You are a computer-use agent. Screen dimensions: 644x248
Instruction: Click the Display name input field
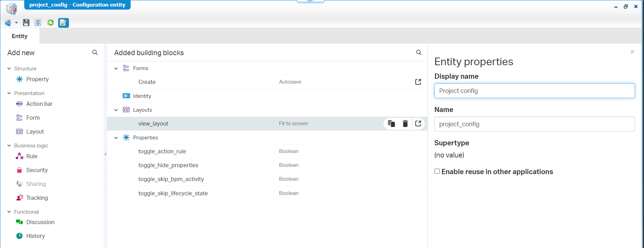point(534,91)
